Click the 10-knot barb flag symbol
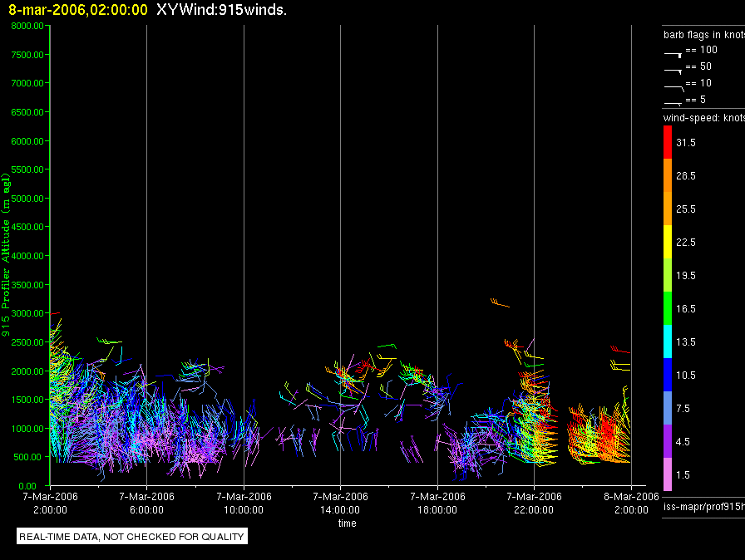Viewport: 745px width, 560px height. pyautogui.click(x=674, y=88)
